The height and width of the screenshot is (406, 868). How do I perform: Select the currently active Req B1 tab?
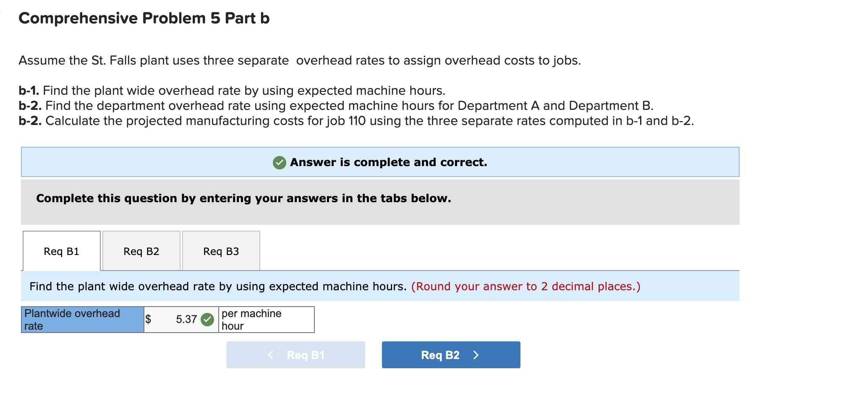pyautogui.click(x=61, y=250)
